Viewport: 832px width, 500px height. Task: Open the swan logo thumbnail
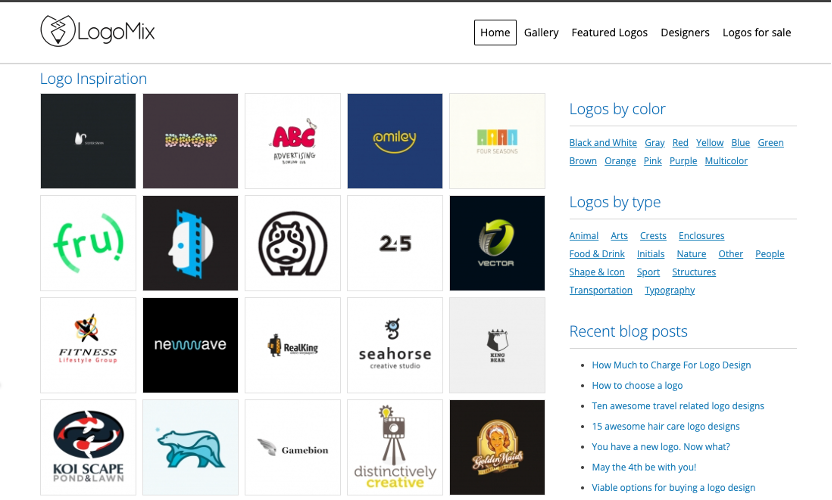coord(88,141)
